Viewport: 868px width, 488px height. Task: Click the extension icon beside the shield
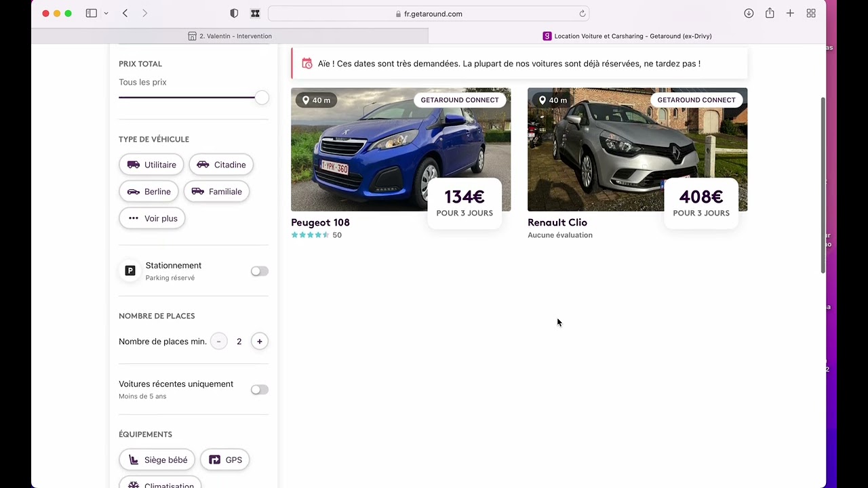pos(255,14)
